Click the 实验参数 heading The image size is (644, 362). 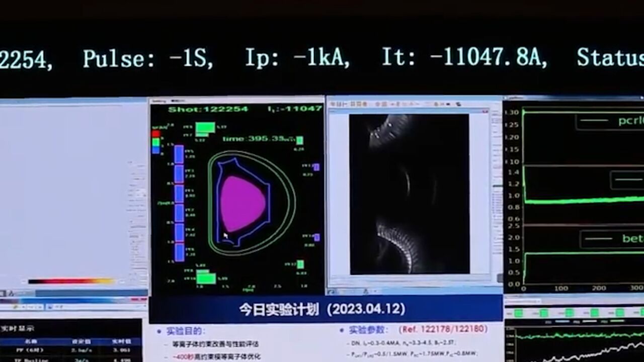tap(369, 330)
